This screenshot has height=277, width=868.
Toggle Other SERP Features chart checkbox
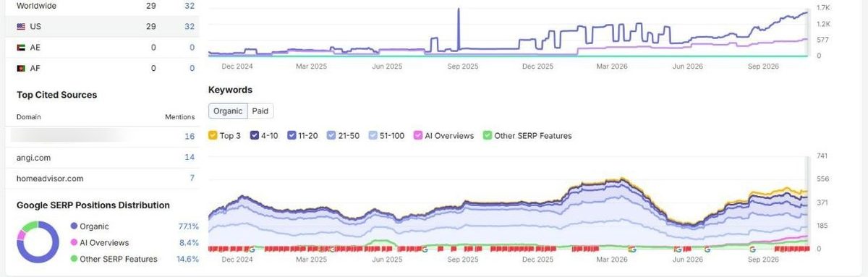click(488, 135)
